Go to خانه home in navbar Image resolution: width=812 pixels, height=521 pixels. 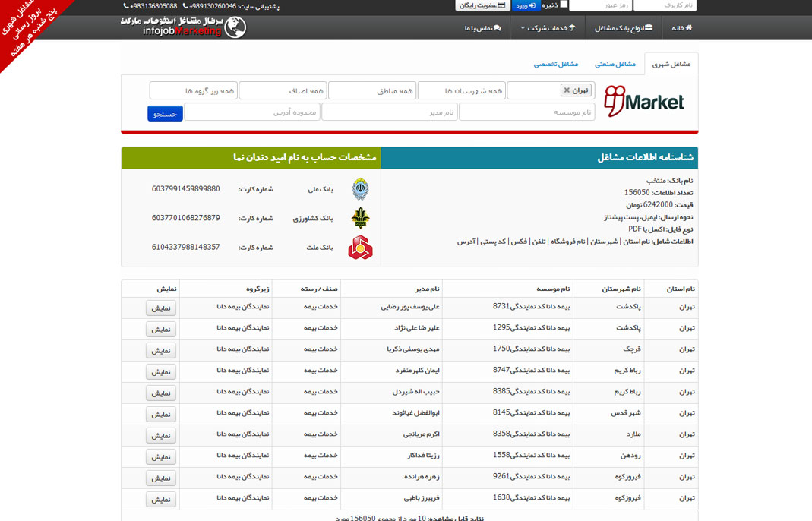tap(681, 28)
